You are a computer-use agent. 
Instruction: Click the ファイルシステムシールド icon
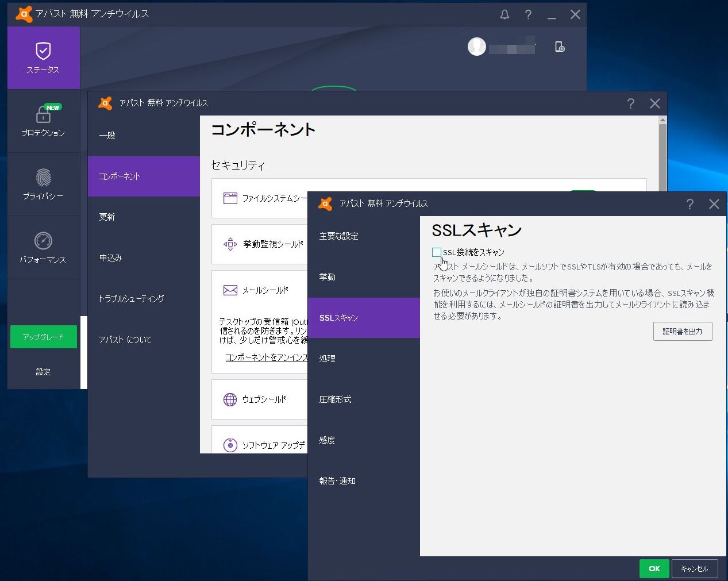[230, 198]
